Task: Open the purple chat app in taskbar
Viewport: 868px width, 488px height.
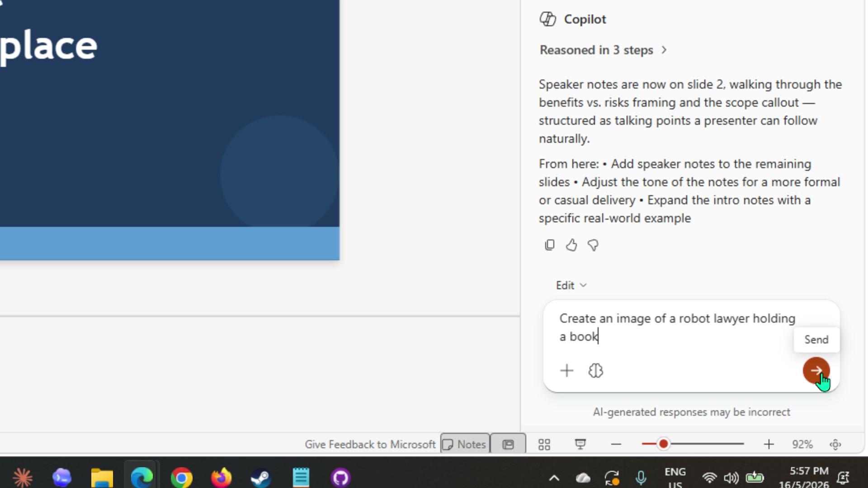Action: point(62,477)
